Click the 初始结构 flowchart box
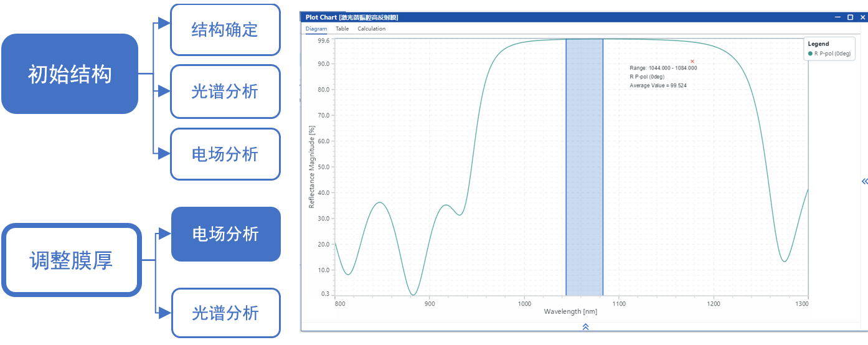Viewport: 868px width, 345px height. pyautogui.click(x=70, y=74)
